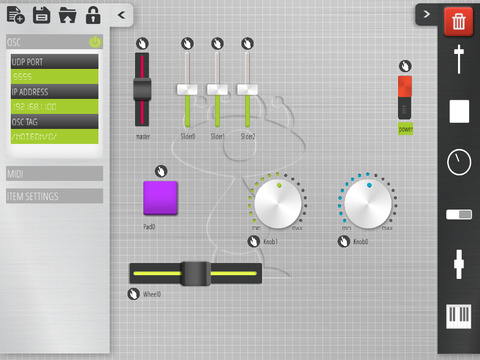Viewport: 480px width, 360px height.
Task: Add a round knob control from the toolbar
Action: (x=459, y=162)
